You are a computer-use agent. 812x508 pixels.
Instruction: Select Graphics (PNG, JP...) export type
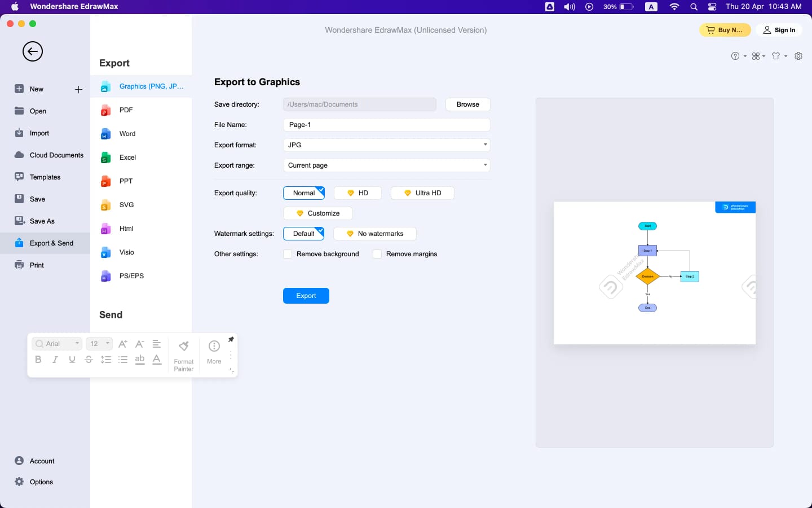coord(141,86)
